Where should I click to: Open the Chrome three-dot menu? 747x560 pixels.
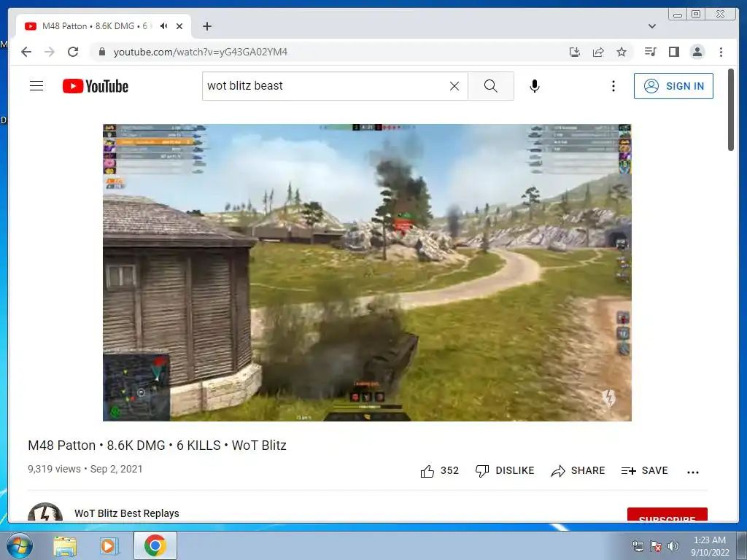(x=721, y=52)
